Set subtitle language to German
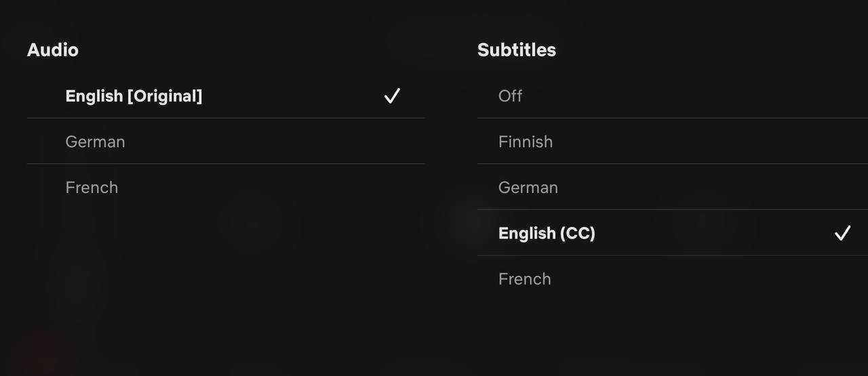The width and height of the screenshot is (868, 376). click(x=528, y=188)
